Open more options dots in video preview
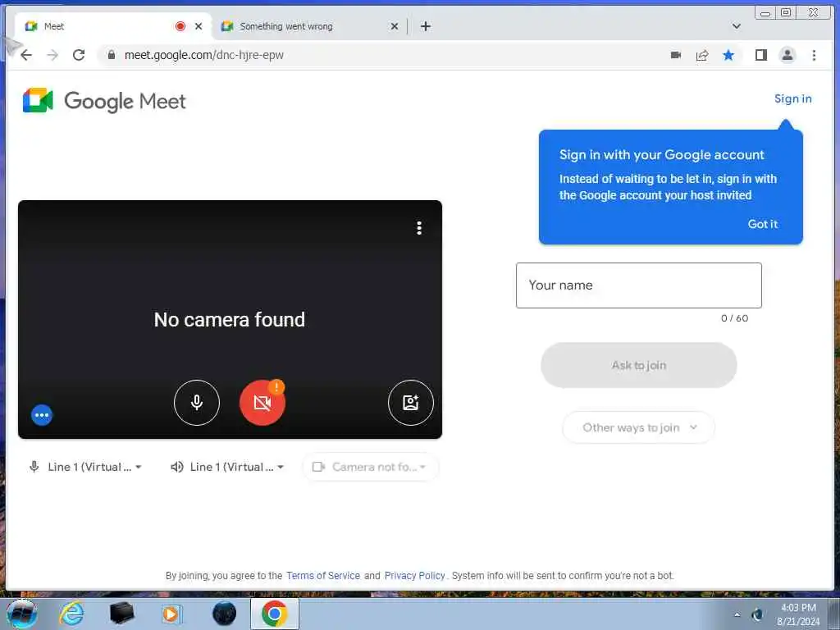Viewport: 840px width, 630px height. (x=419, y=228)
